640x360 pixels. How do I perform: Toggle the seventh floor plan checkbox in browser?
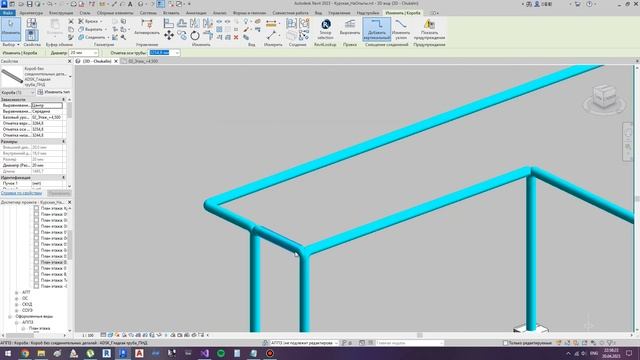[x=36, y=244]
